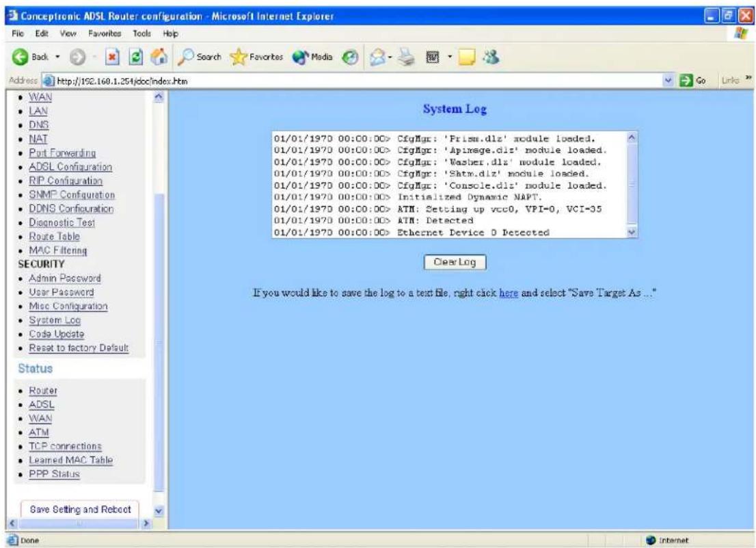756x548 pixels.
Task: Expand the address bar dropdown
Action: [668, 81]
